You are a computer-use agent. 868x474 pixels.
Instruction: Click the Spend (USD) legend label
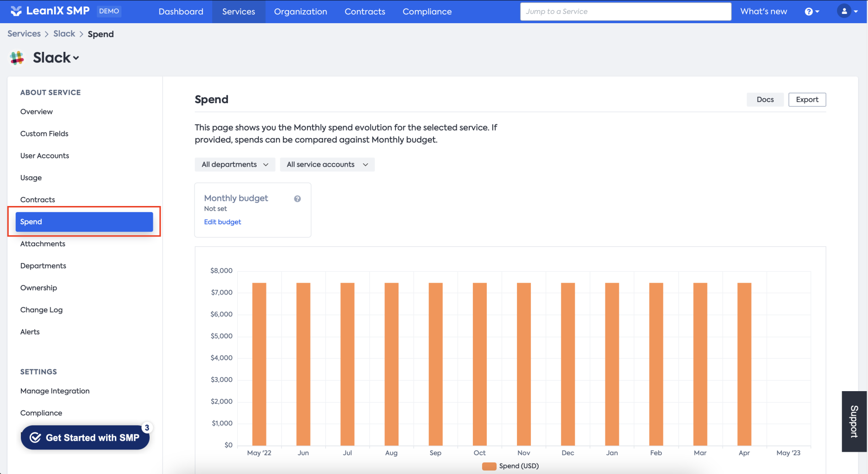click(519, 466)
